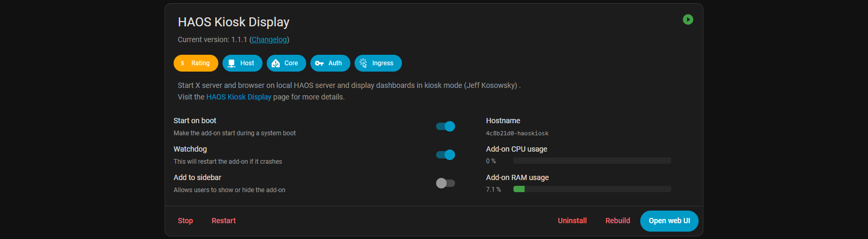
Task: Click the Host capability chip
Action: pos(243,63)
